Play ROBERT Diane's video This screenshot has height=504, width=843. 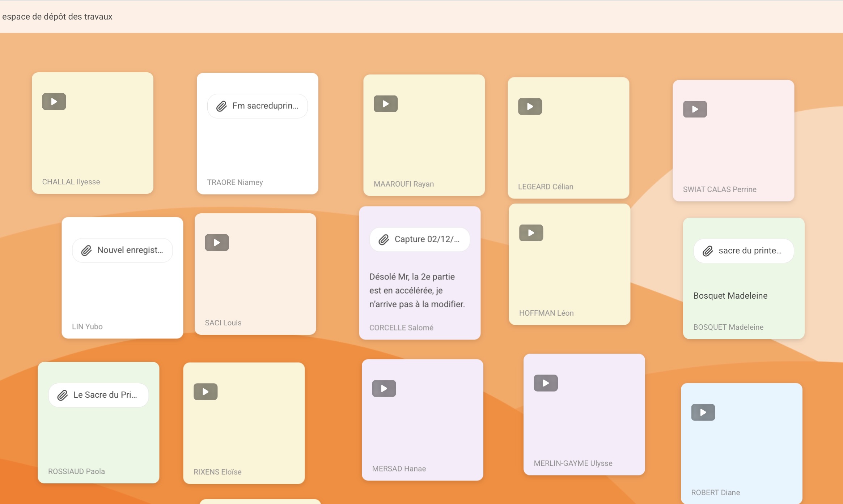click(x=703, y=413)
